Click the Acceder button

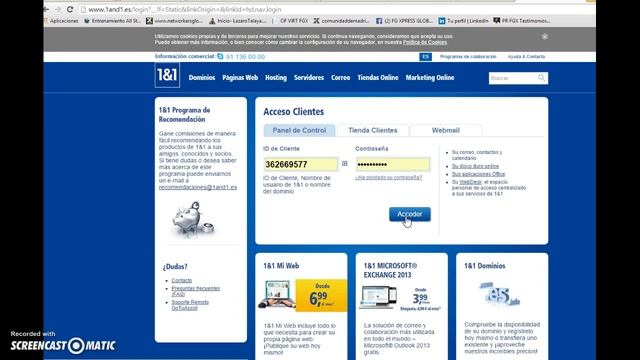(x=410, y=214)
